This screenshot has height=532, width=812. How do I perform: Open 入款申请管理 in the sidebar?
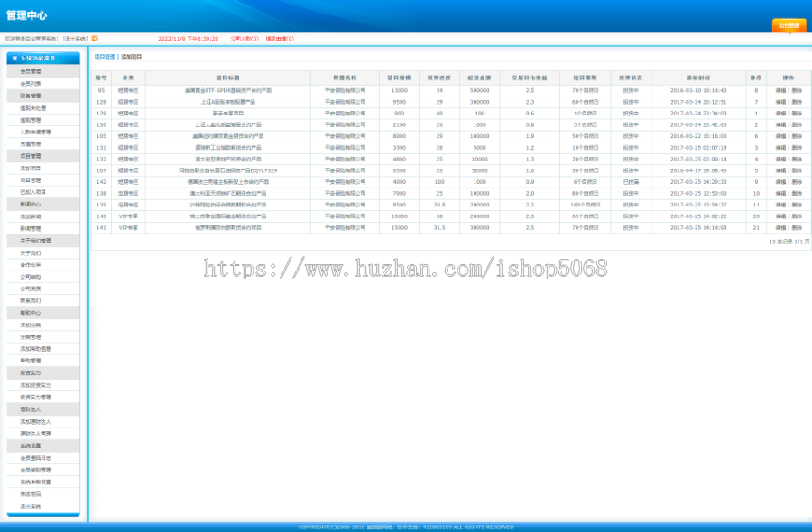(x=36, y=132)
